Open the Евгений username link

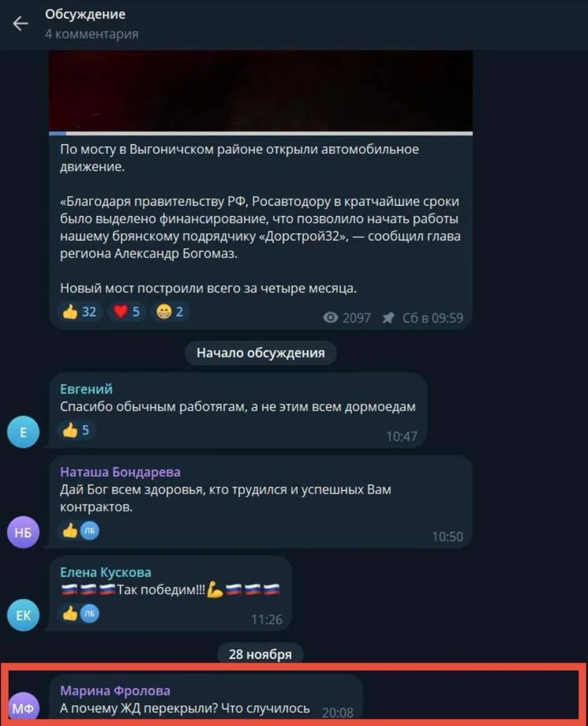[86, 389]
